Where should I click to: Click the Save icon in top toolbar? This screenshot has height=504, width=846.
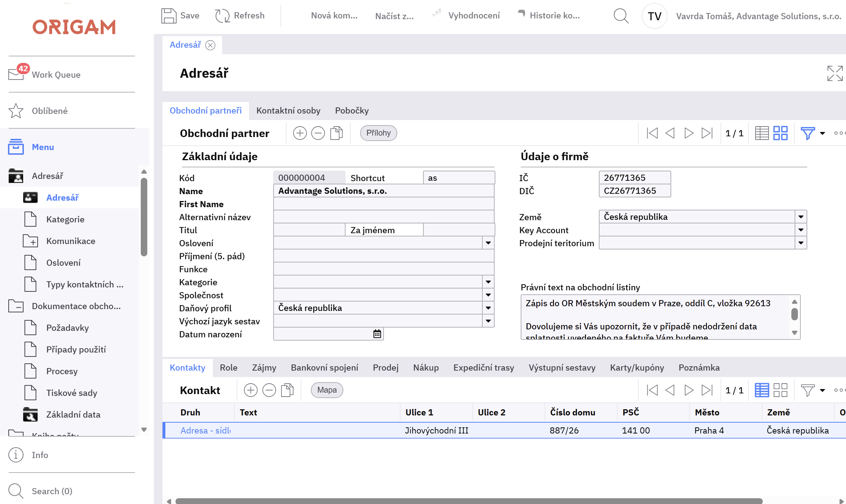click(x=169, y=16)
